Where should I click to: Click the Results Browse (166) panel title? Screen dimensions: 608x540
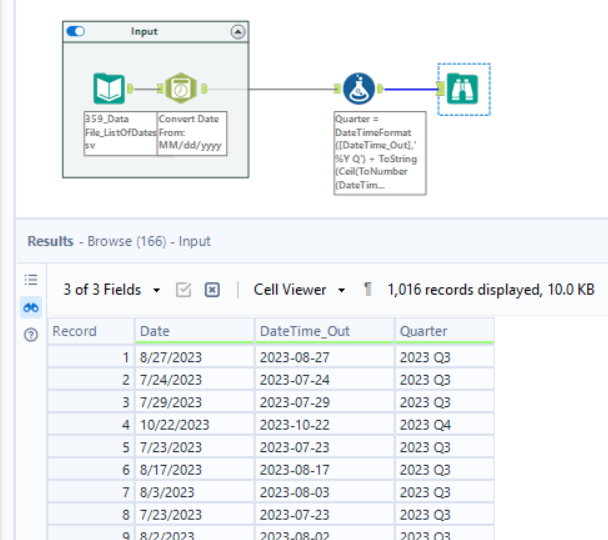coord(119,241)
